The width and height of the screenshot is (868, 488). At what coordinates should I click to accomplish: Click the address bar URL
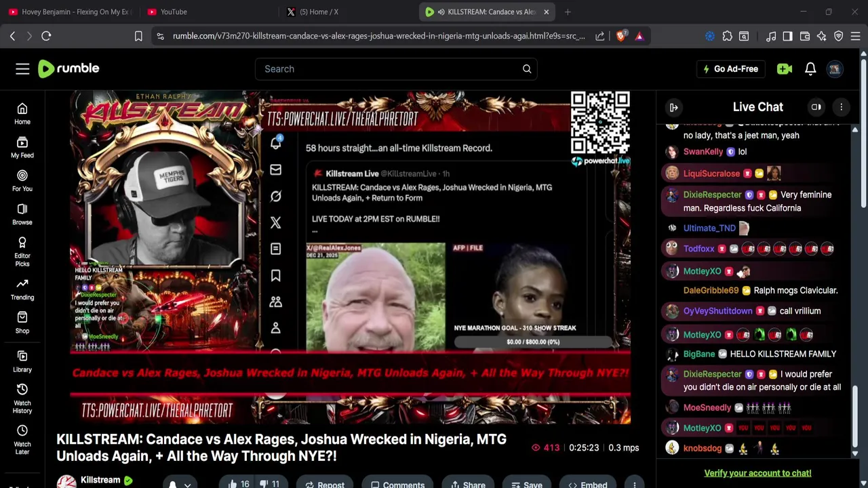[378, 36]
